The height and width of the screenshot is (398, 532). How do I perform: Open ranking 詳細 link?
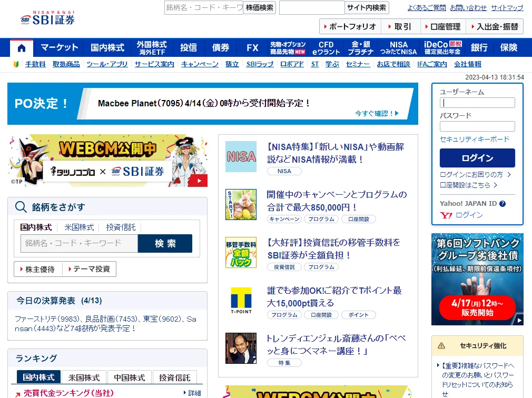(194, 393)
